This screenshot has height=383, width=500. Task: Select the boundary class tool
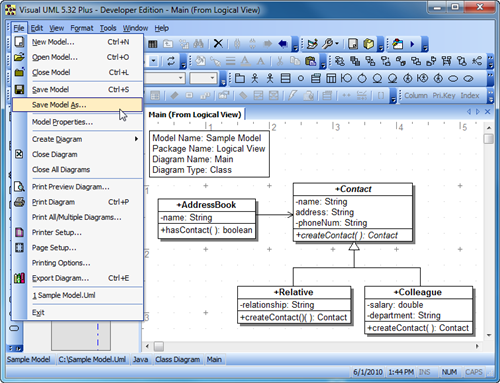point(346,78)
